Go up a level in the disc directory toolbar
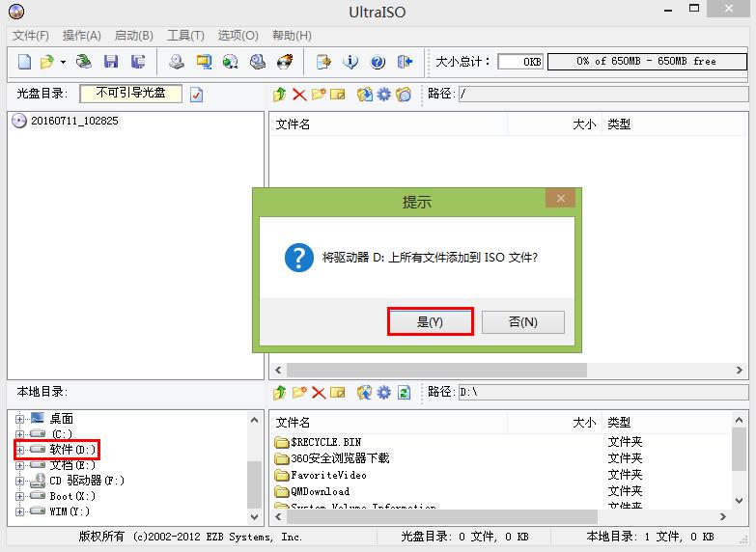The width and height of the screenshot is (756, 552). (x=280, y=94)
